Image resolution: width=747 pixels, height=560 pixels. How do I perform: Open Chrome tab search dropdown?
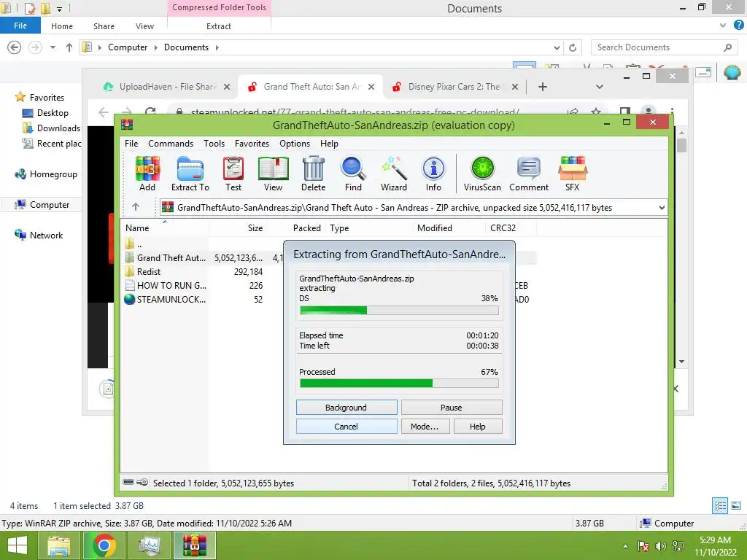600,87
